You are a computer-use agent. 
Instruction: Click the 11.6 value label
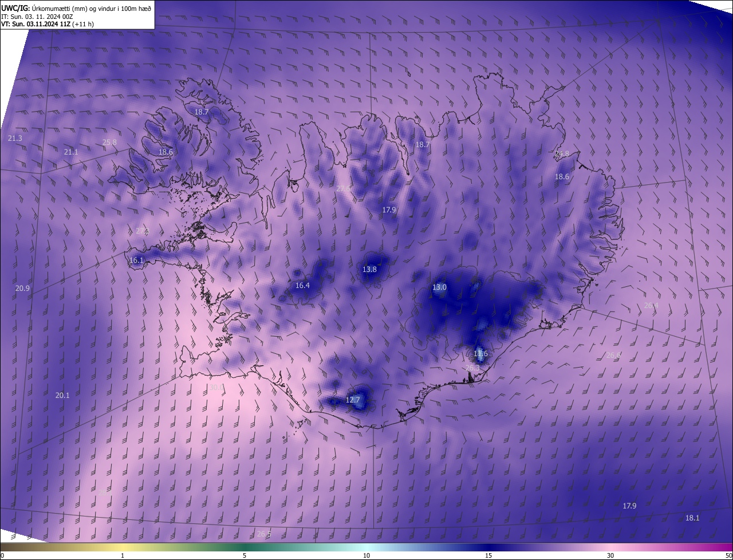(480, 354)
